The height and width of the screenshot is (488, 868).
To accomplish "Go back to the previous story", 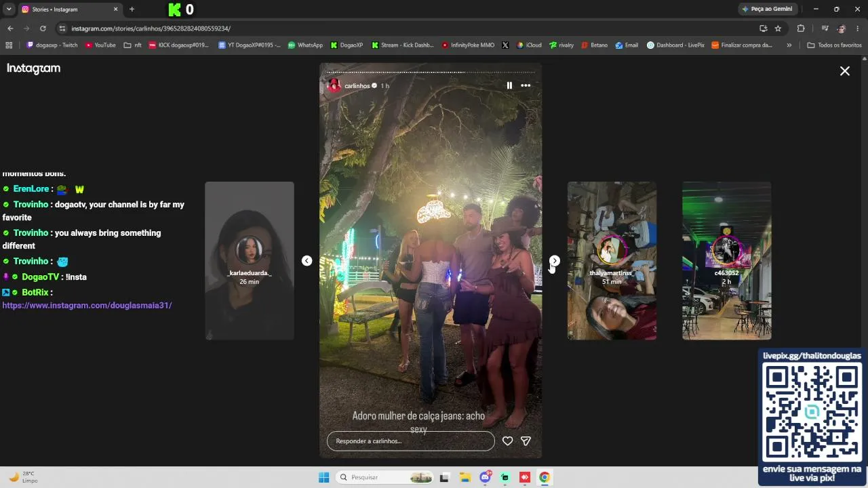I will point(307,261).
